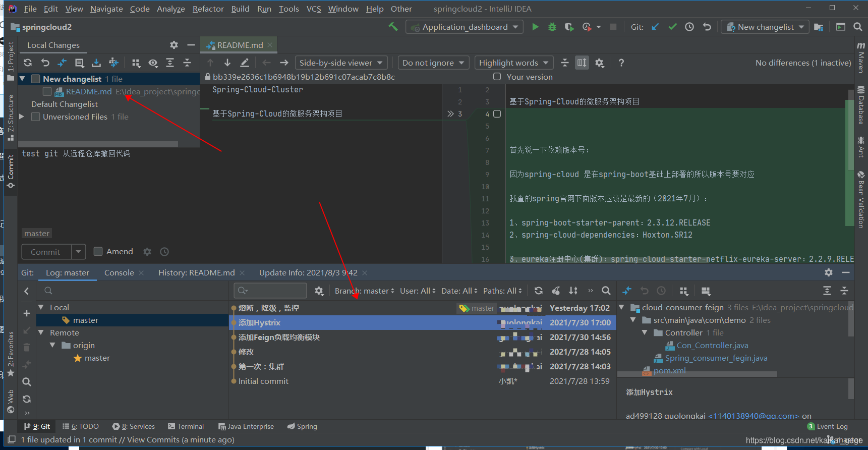
Task: Open the Spring tool window button
Action: [x=302, y=426]
